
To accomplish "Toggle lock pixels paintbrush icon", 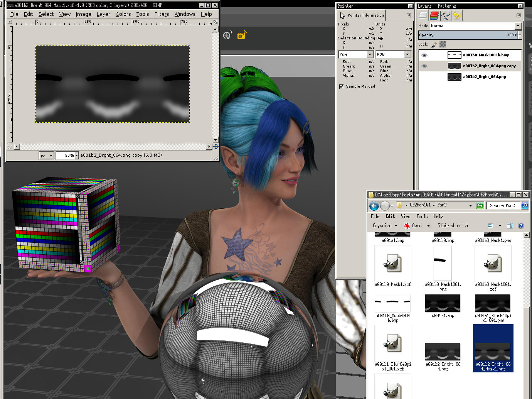I will 434,45.
